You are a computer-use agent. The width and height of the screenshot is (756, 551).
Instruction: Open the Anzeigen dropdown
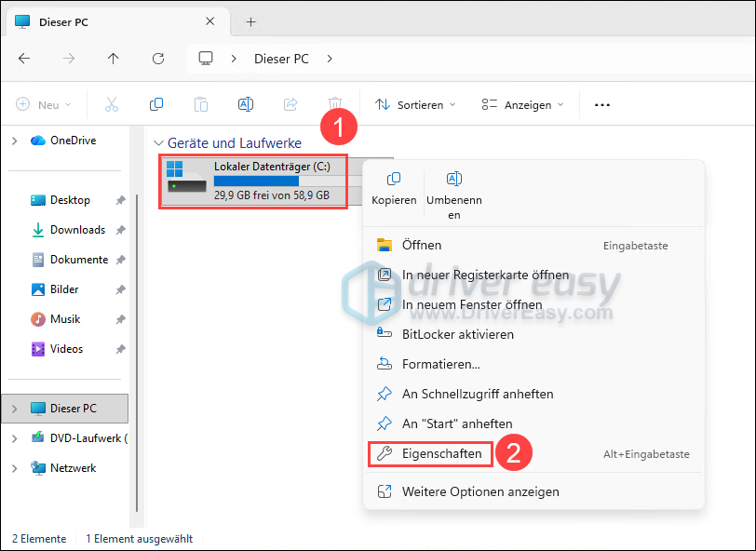(522, 104)
